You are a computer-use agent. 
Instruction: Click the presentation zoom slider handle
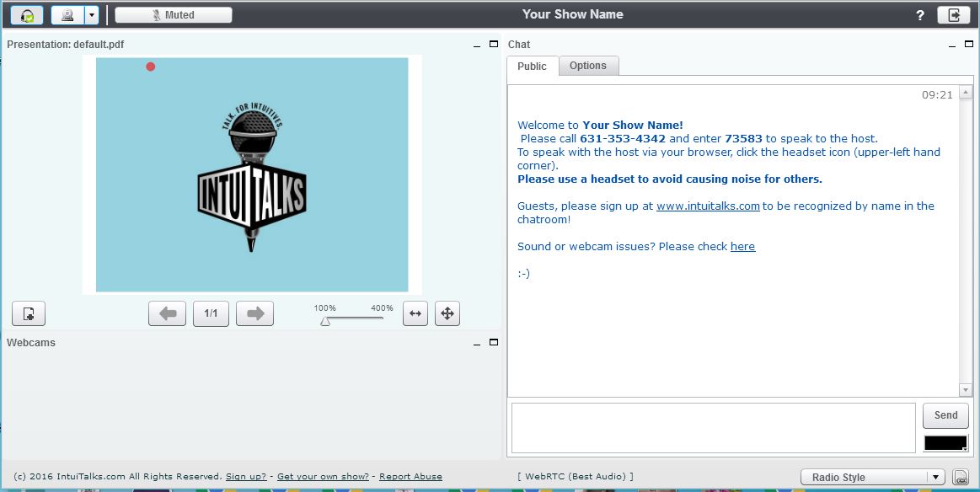pyautogui.click(x=325, y=321)
